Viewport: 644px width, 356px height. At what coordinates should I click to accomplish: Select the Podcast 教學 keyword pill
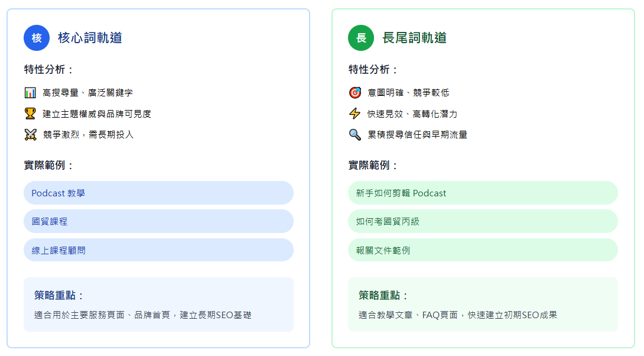(158, 193)
